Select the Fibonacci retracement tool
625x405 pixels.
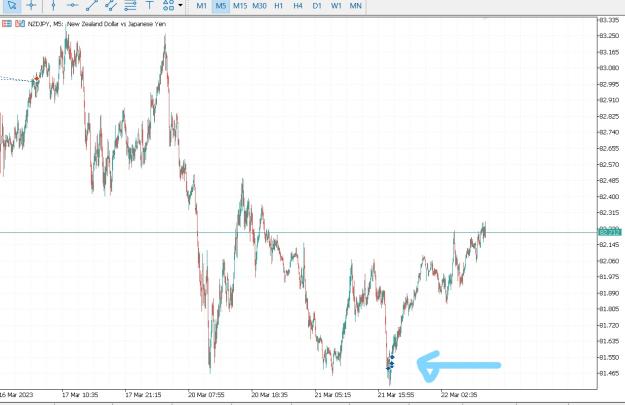click(x=130, y=5)
